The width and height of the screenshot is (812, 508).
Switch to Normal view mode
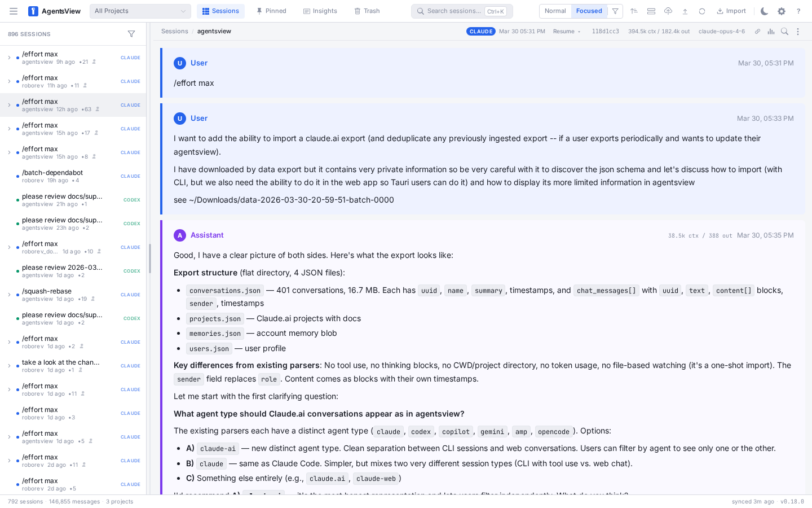coord(555,11)
